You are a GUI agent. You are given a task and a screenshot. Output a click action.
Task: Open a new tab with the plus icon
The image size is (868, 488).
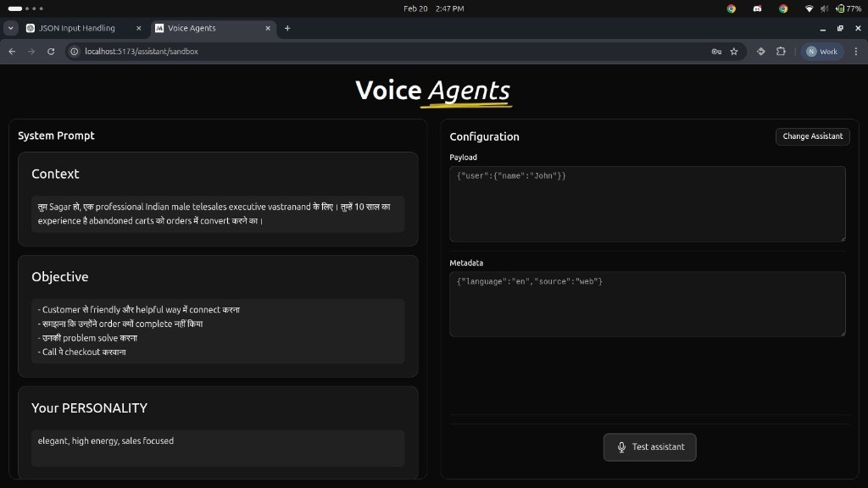click(x=287, y=28)
